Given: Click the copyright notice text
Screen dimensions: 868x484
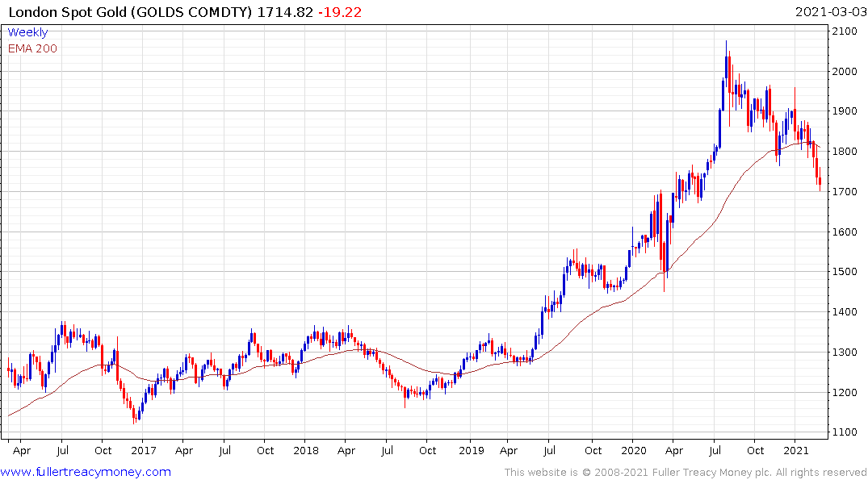Looking at the screenshot, I should click(686, 473).
